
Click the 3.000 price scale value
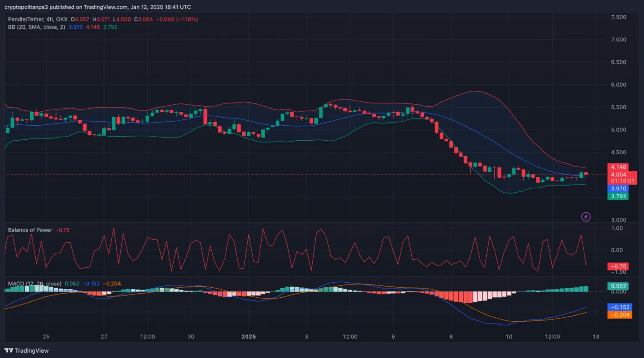tap(618, 220)
